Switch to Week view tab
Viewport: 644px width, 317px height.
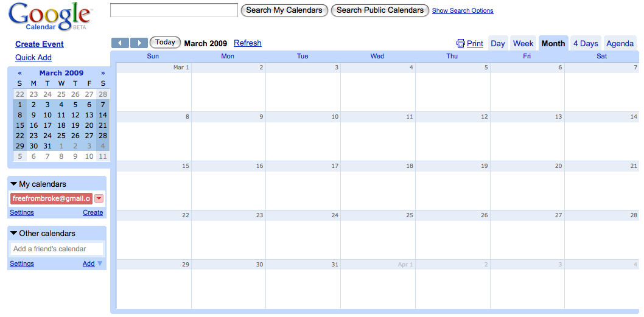tap(523, 44)
